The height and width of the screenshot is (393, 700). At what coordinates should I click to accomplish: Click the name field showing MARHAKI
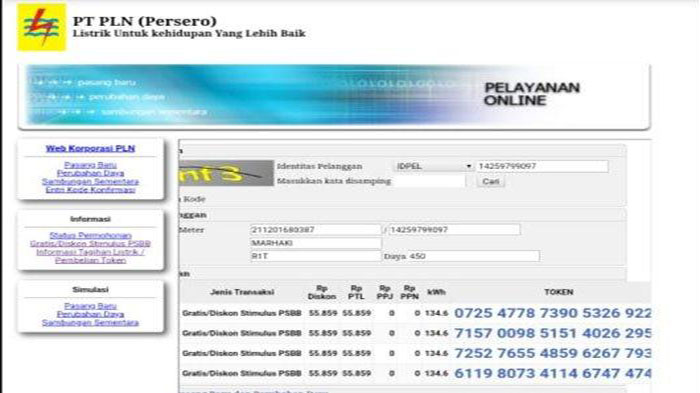pyautogui.click(x=316, y=243)
